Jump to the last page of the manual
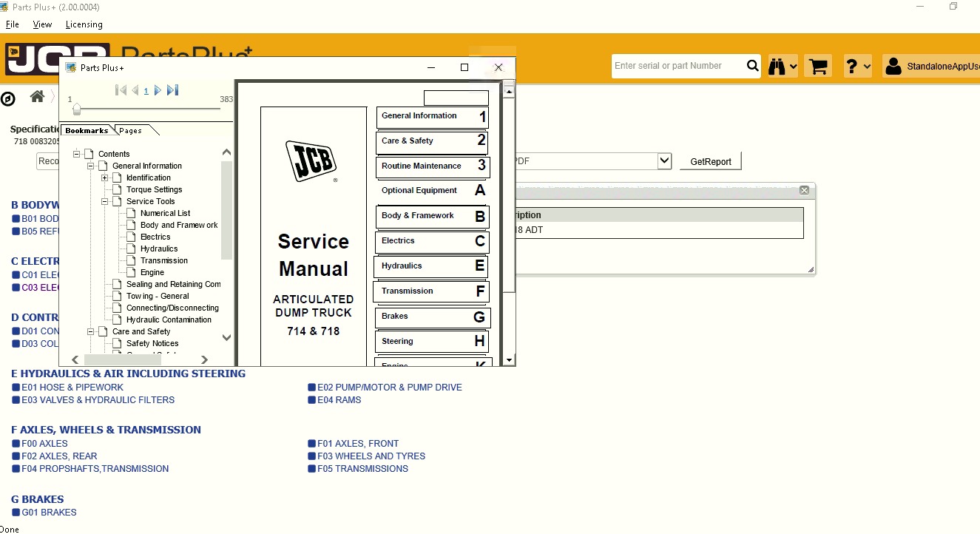 pyautogui.click(x=172, y=90)
